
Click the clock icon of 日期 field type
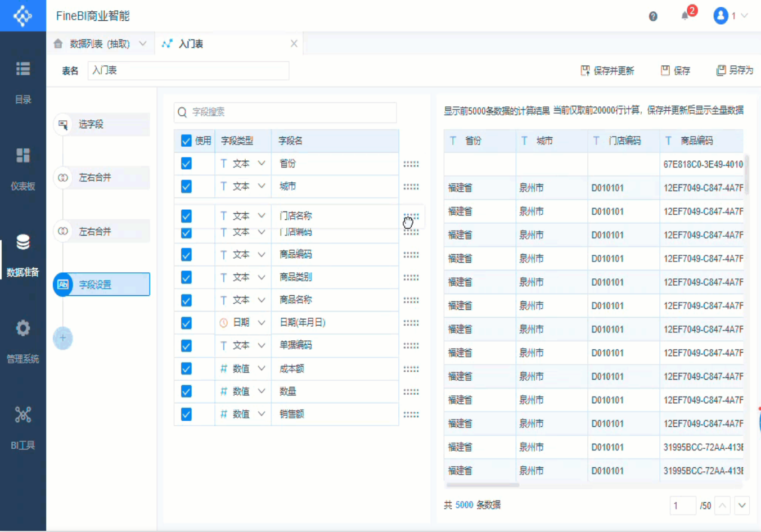223,323
